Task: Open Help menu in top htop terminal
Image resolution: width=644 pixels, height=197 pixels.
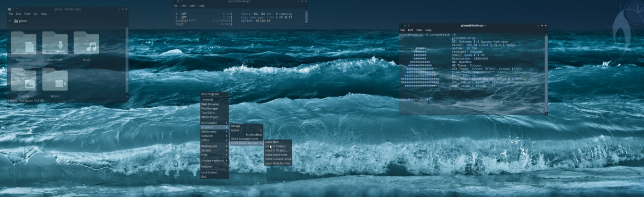Action: 201,6
